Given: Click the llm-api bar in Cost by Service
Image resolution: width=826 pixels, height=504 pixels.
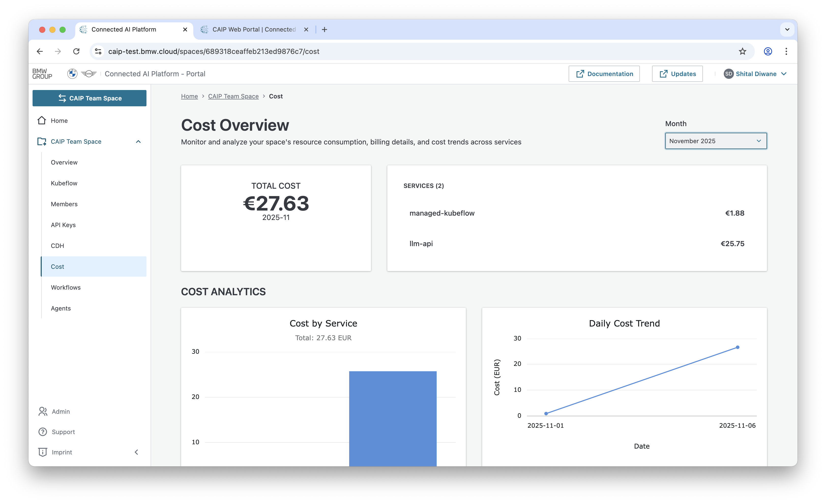Looking at the screenshot, I should pyautogui.click(x=393, y=419).
